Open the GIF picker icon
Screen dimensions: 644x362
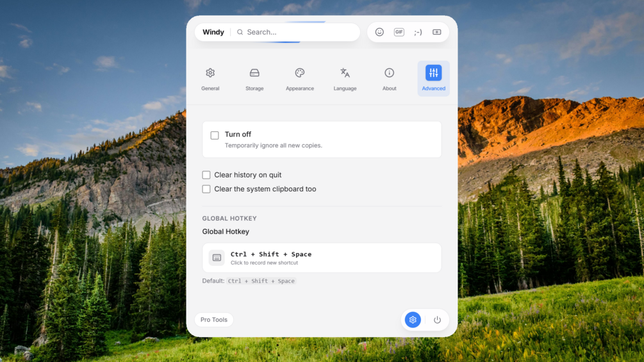click(399, 32)
